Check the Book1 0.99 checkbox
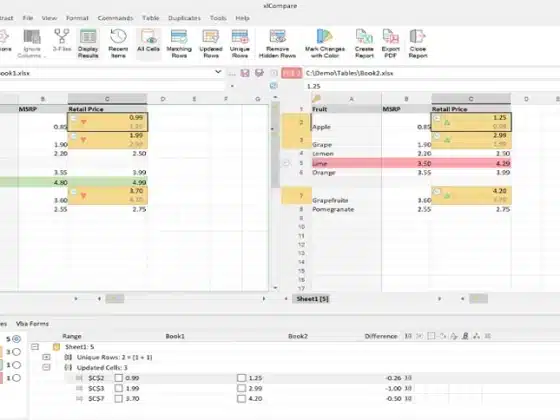 click(x=119, y=378)
